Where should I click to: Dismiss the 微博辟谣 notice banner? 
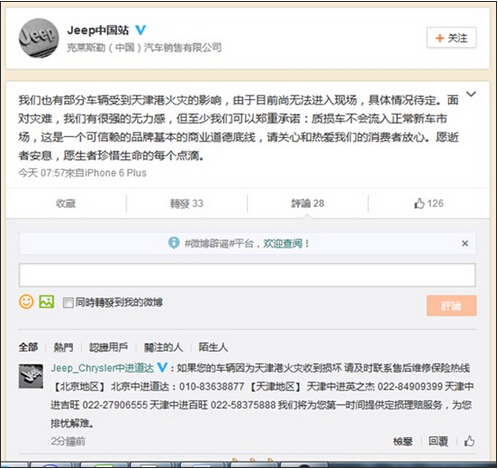click(465, 243)
